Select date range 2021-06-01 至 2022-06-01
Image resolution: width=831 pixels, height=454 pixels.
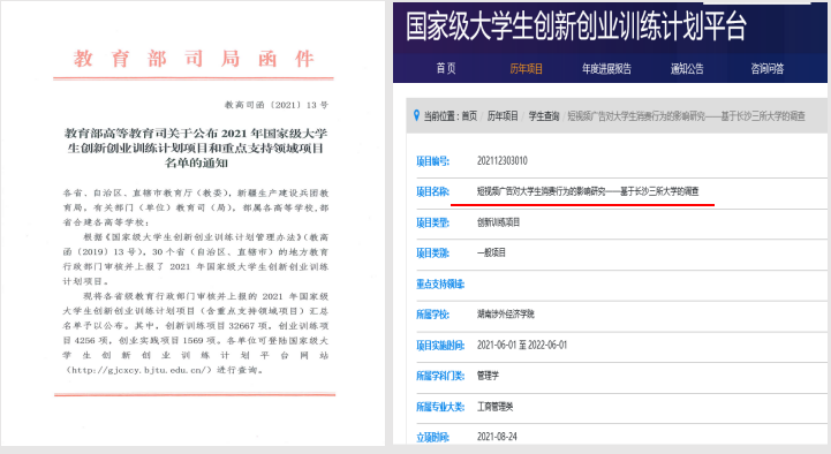[522, 345]
